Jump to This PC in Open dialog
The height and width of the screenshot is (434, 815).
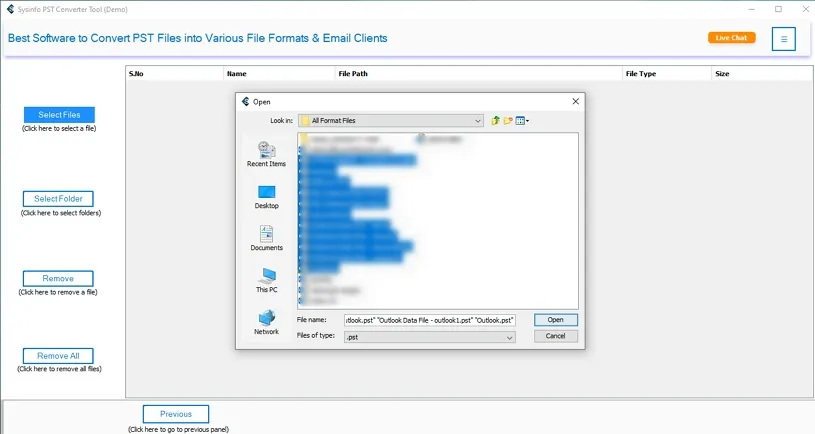point(266,281)
